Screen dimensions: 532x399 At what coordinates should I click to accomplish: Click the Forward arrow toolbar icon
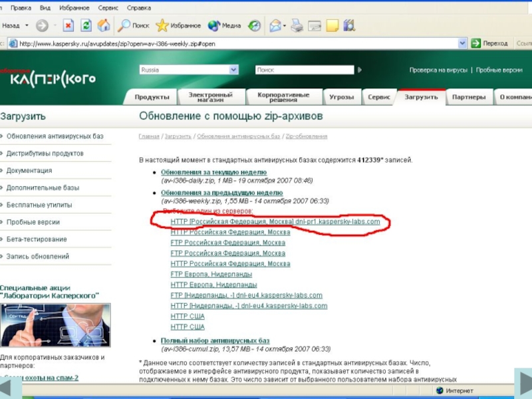42,26
